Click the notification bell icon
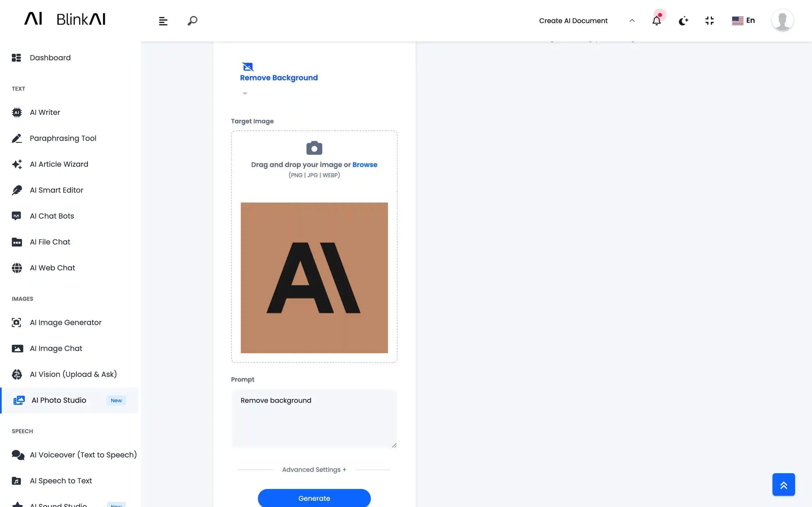 (656, 21)
